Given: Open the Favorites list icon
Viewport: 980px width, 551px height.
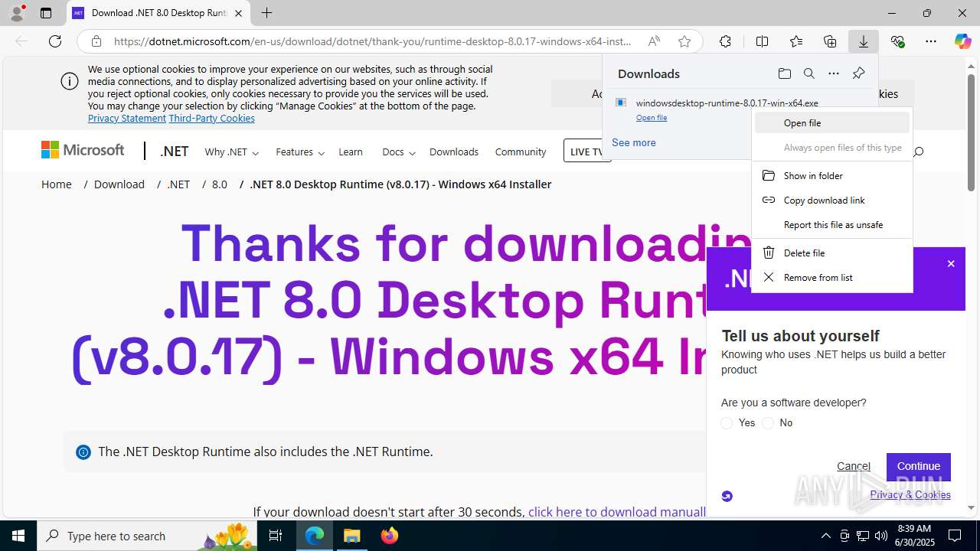Looking at the screenshot, I should click(x=796, y=41).
